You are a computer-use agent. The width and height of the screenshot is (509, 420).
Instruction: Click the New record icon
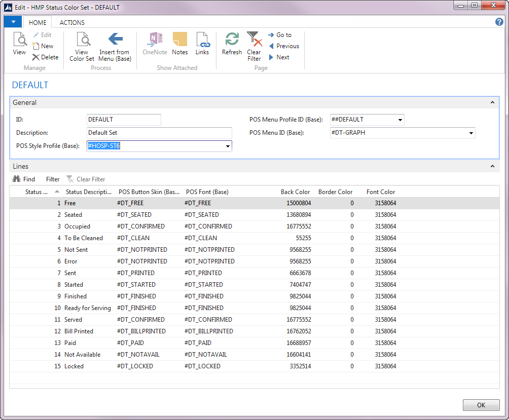point(43,46)
